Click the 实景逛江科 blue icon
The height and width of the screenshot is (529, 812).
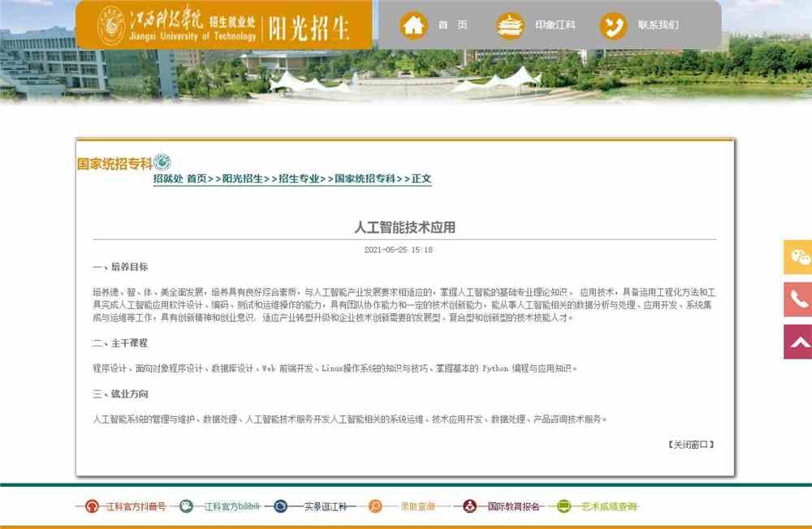(x=280, y=506)
